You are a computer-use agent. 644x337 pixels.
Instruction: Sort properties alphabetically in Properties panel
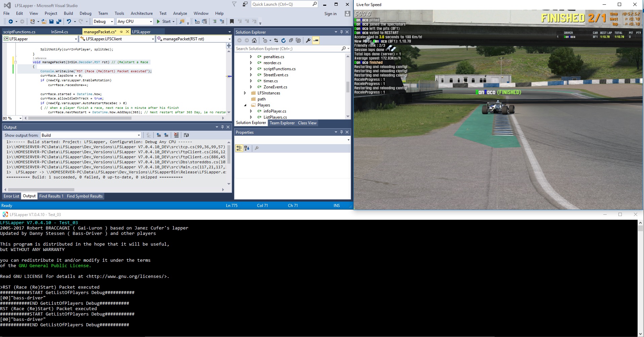(247, 148)
